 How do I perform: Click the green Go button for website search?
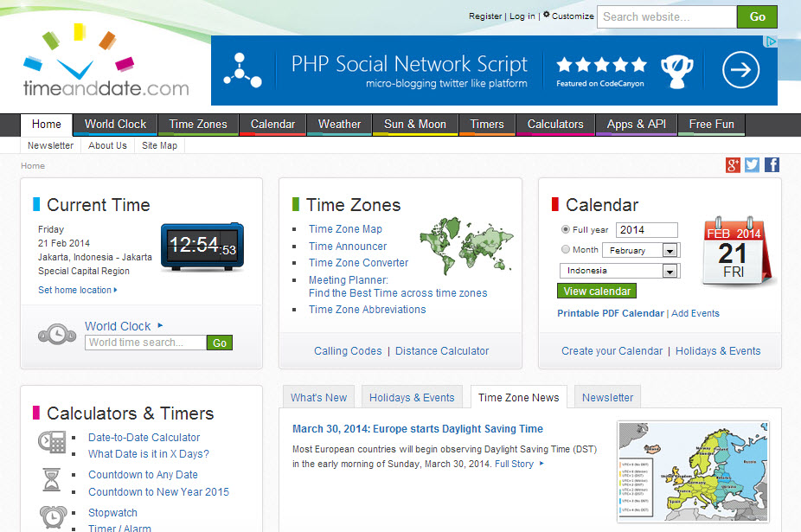click(x=757, y=16)
